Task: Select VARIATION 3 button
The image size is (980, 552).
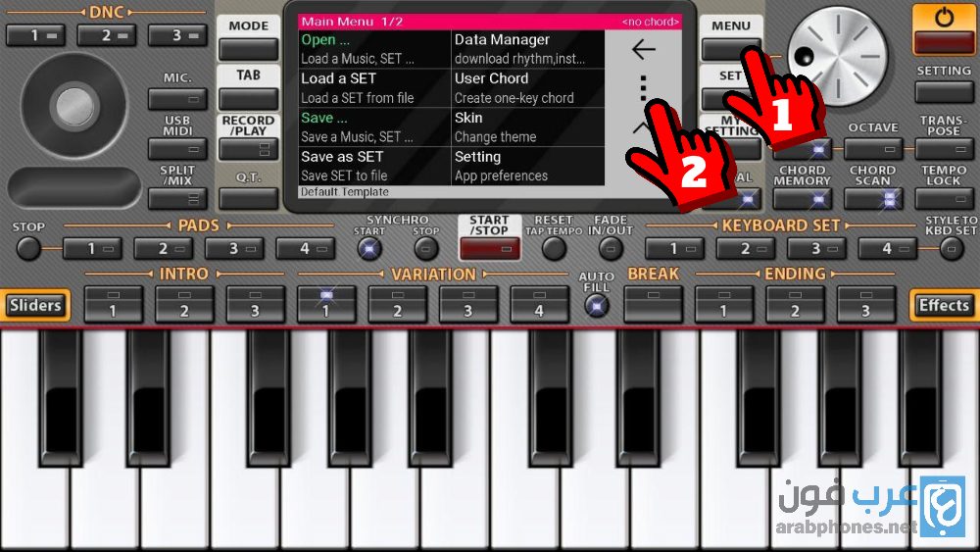Action: pyautogui.click(x=468, y=304)
